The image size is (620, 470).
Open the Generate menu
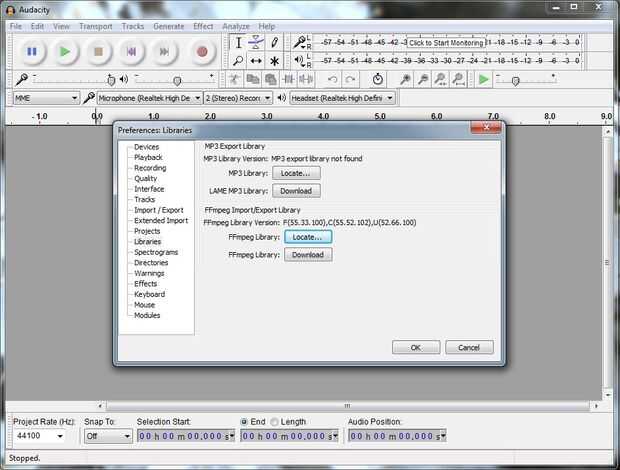tap(168, 26)
